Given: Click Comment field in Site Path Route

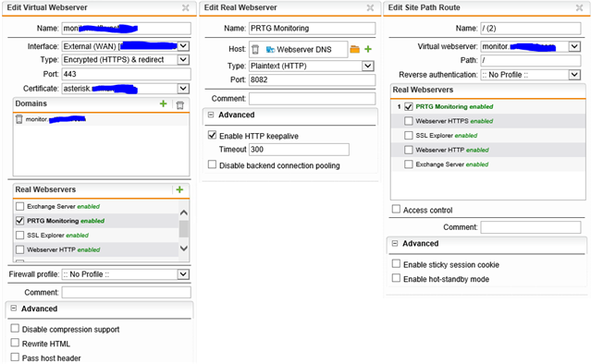Looking at the screenshot, I should (x=531, y=227).
